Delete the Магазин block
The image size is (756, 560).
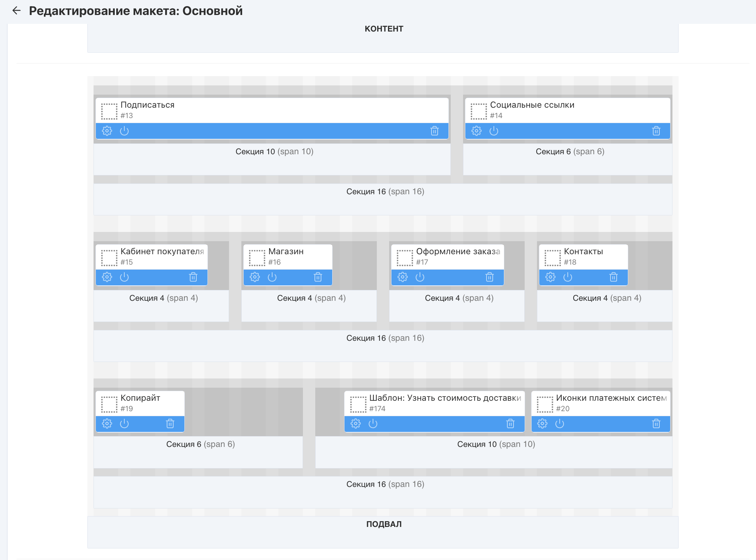tap(318, 277)
